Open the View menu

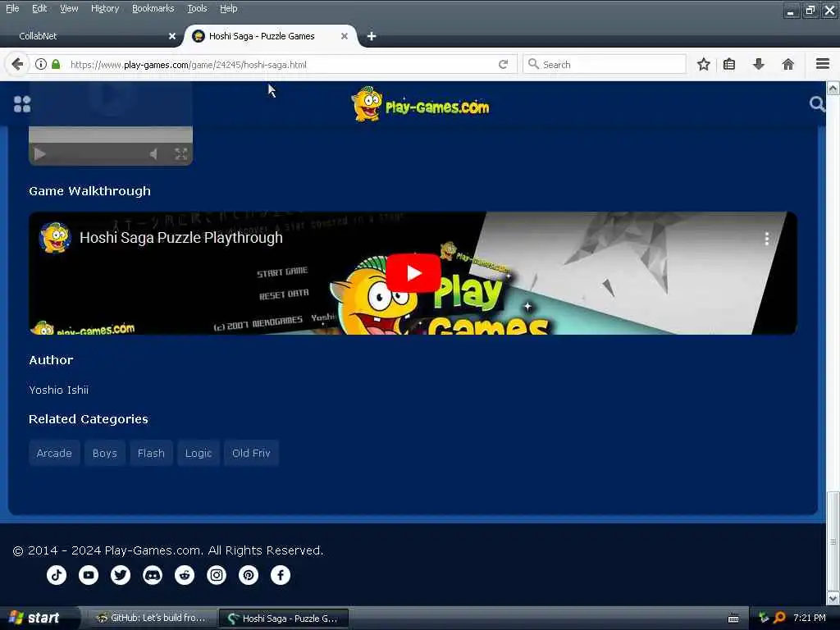[x=69, y=8]
